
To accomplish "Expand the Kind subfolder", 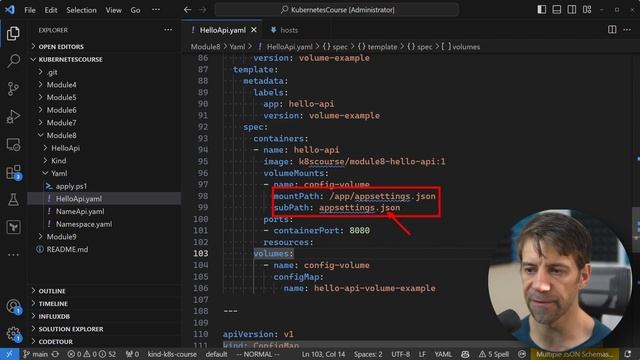I will [x=104, y=160].
